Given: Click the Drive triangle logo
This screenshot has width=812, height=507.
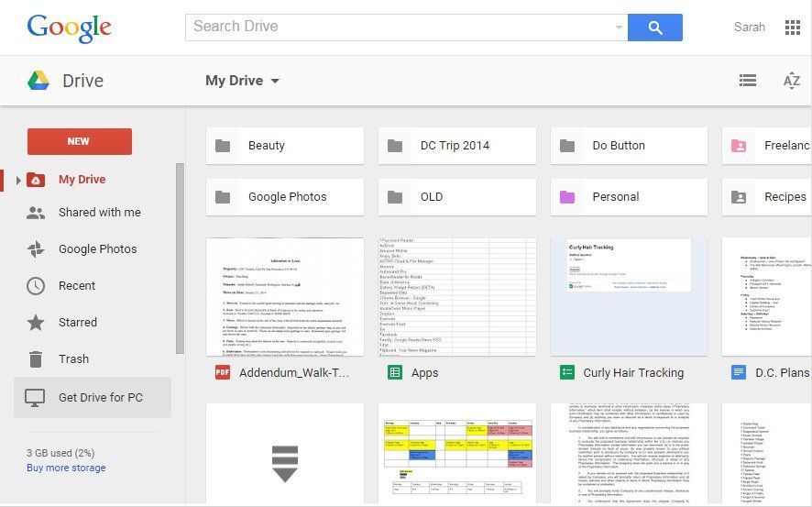Looking at the screenshot, I should [x=38, y=81].
